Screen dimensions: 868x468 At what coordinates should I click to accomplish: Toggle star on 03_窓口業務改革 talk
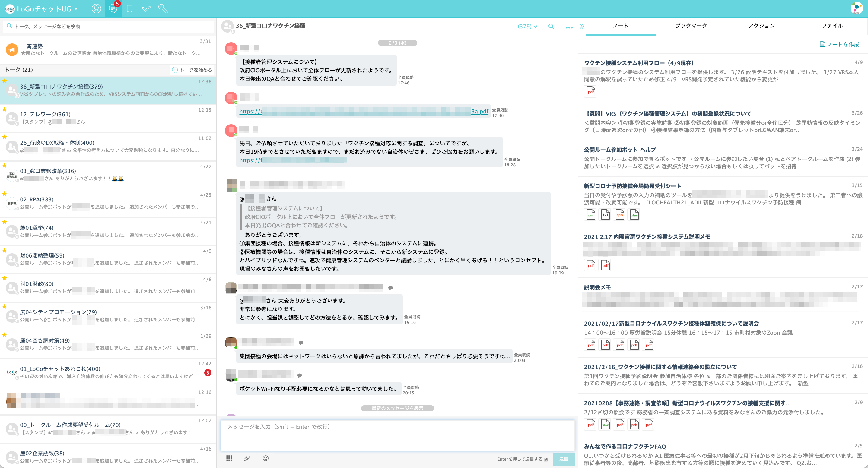[5, 165]
